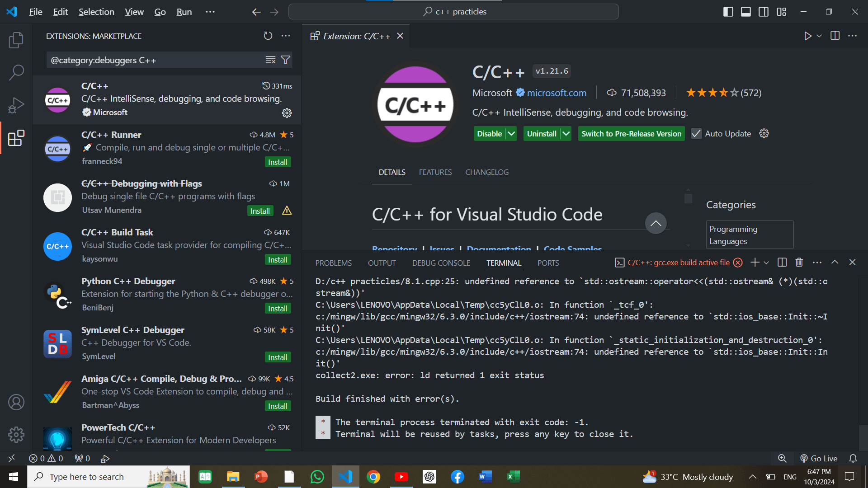Clear the extensions search results
Screen dimensions: 868x488
[270, 60]
